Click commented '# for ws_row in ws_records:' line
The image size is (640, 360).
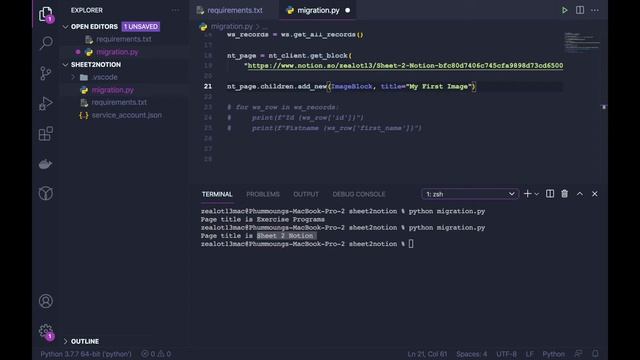point(282,107)
